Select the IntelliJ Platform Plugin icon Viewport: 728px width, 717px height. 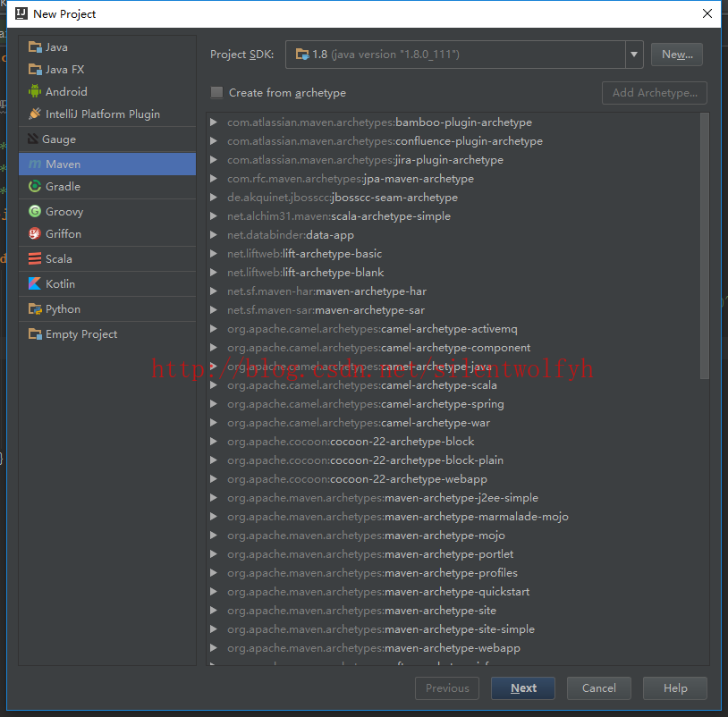click(x=35, y=114)
